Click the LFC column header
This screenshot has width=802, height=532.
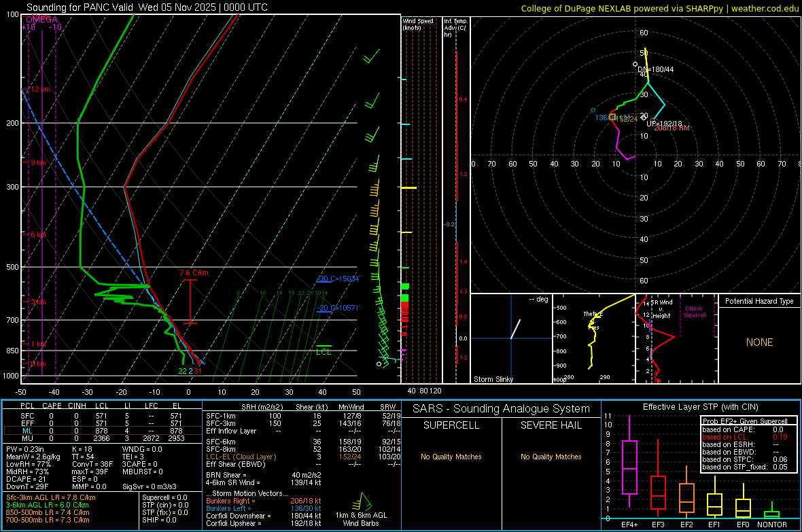tap(152, 406)
